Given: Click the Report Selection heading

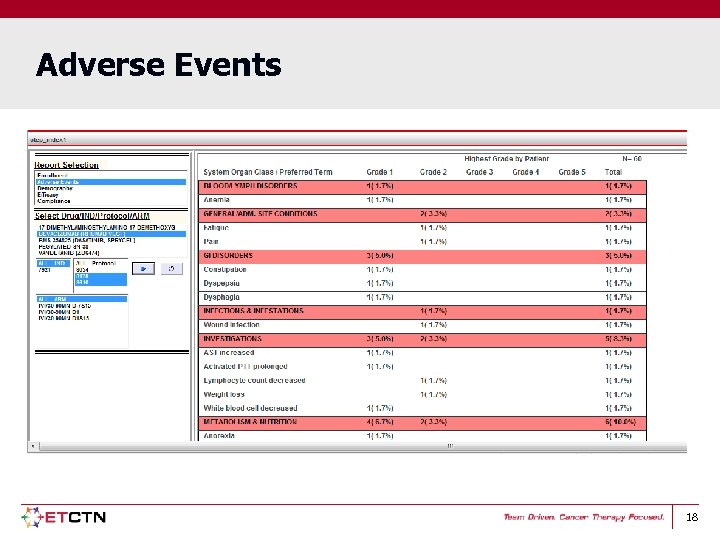Looking at the screenshot, I should (67, 165).
